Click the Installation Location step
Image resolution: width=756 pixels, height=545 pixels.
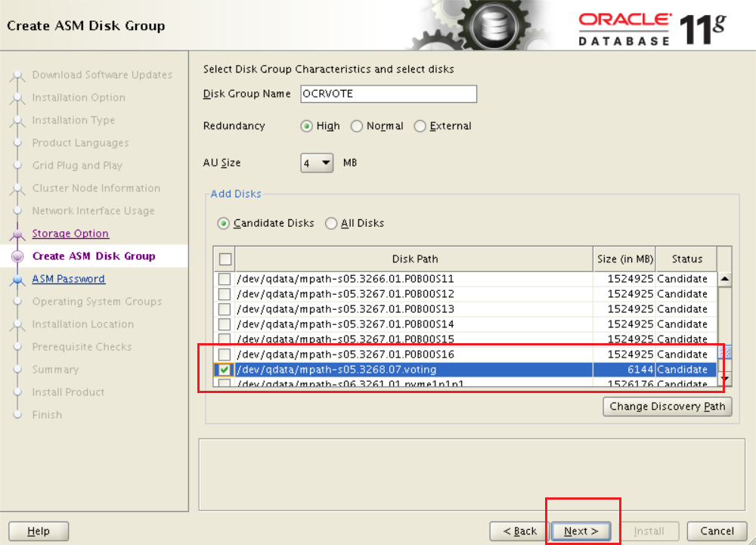click(83, 324)
